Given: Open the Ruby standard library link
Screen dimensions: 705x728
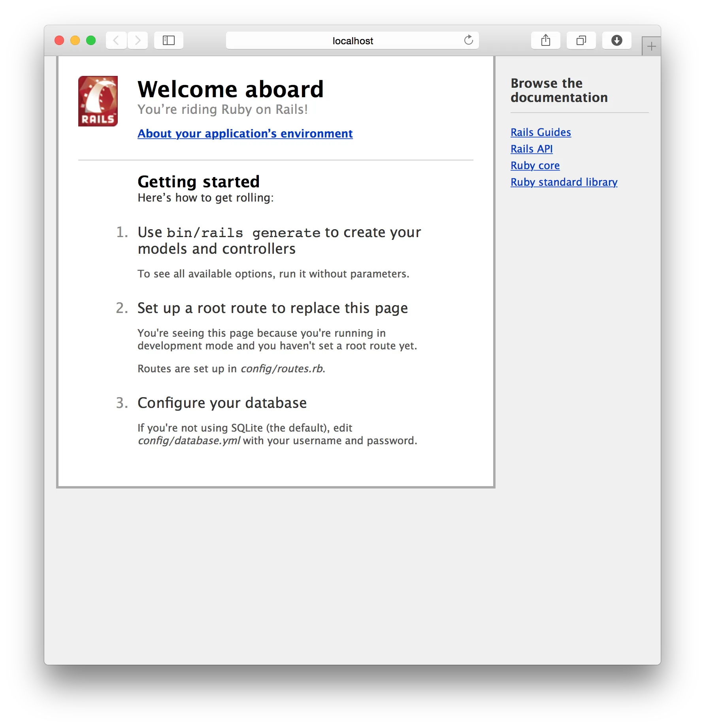Looking at the screenshot, I should coord(564,182).
